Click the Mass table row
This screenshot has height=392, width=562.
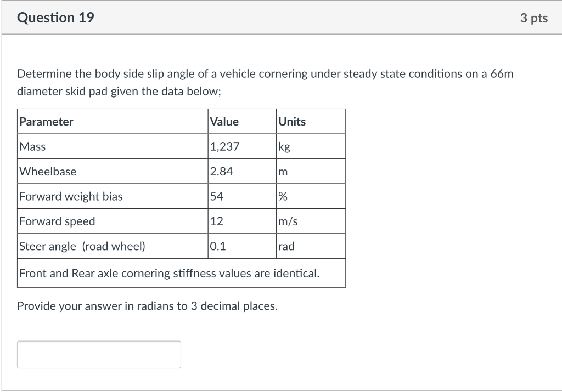click(x=30, y=146)
